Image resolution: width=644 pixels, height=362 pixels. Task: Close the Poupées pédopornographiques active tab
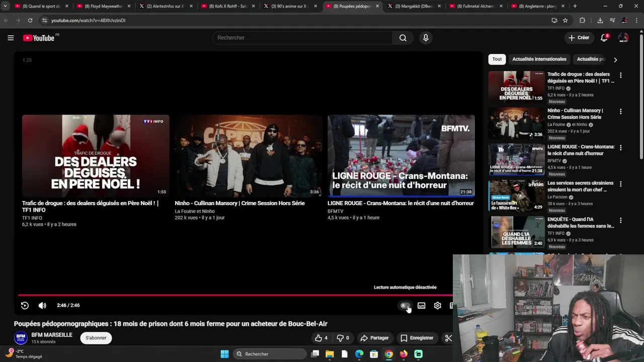click(x=377, y=6)
